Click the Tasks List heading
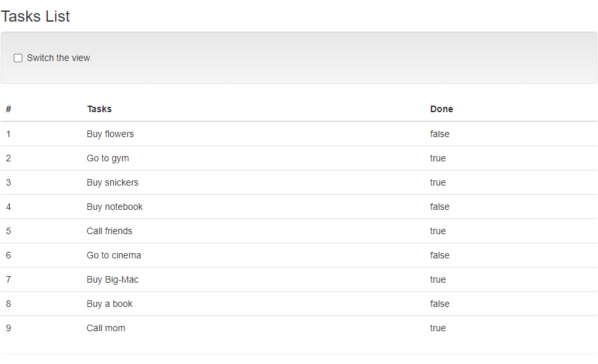This screenshot has width=598, height=364. point(35,16)
